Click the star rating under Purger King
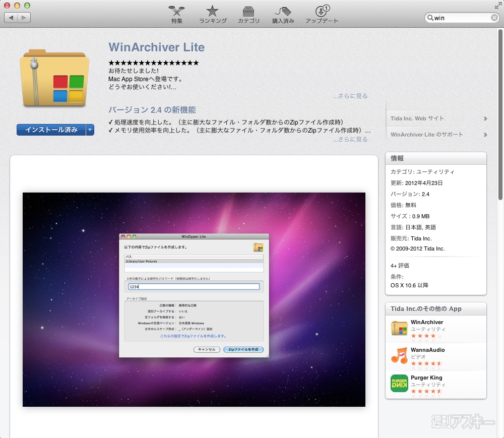The image size is (504, 438). [x=426, y=391]
